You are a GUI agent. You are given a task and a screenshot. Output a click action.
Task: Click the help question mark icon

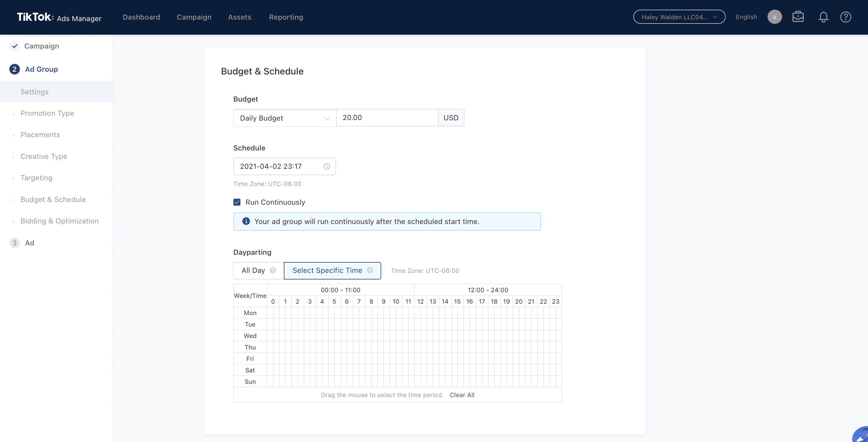coord(845,17)
